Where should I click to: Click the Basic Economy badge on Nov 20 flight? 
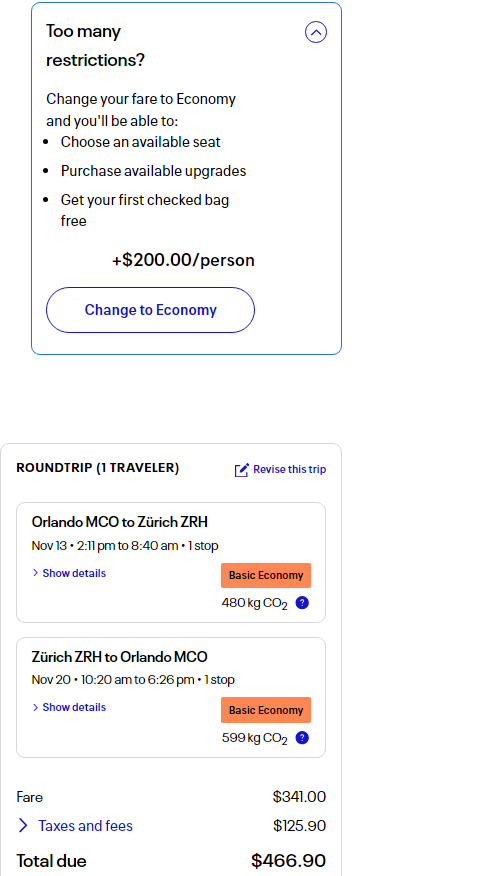pyautogui.click(x=266, y=710)
